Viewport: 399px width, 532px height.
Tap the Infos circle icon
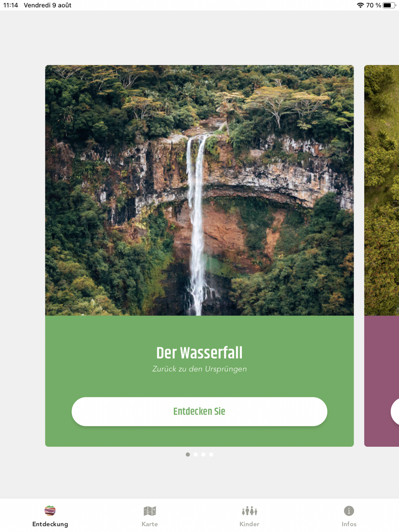tap(349, 511)
